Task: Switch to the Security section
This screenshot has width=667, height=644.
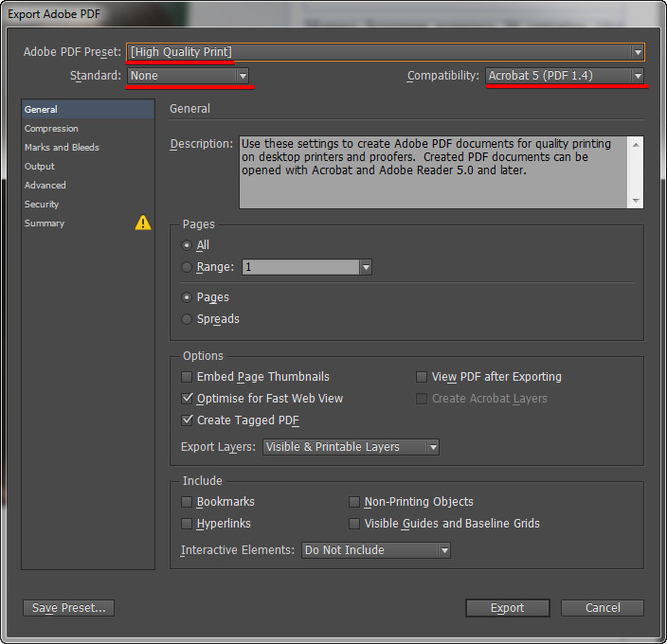Action: [x=88, y=204]
